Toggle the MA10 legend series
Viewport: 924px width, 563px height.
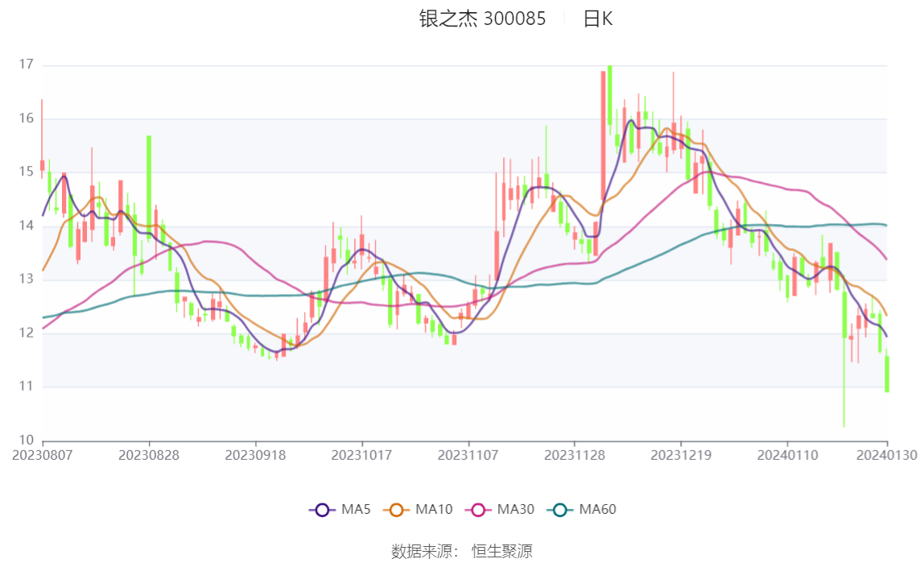[418, 509]
